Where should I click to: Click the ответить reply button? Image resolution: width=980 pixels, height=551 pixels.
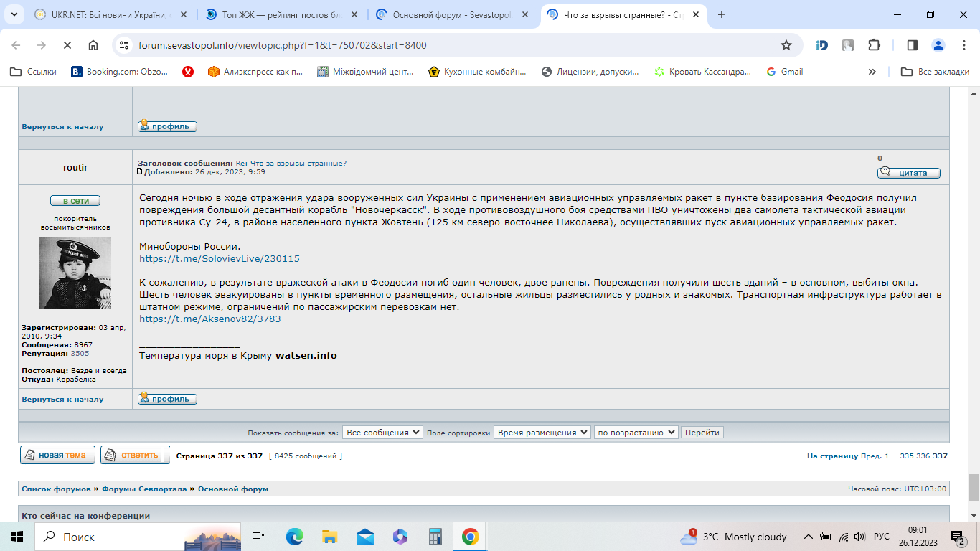[135, 455]
